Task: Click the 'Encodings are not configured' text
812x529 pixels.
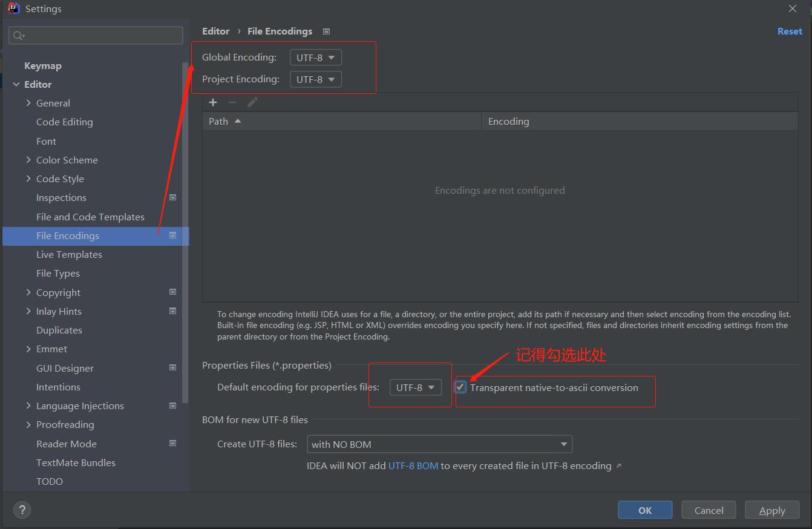Action: [x=500, y=190]
